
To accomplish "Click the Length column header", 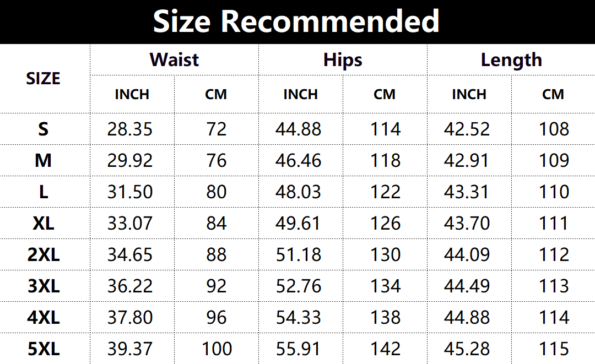I will coord(511,59).
